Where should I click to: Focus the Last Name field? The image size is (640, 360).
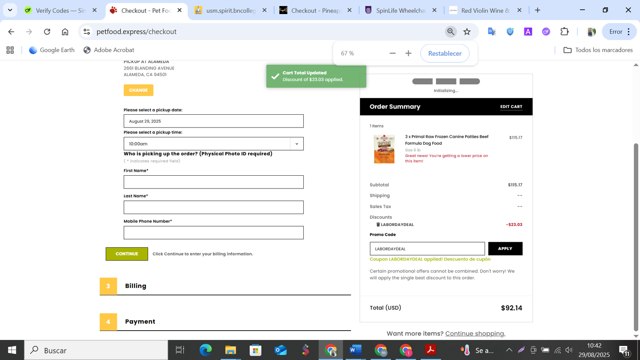point(213,207)
